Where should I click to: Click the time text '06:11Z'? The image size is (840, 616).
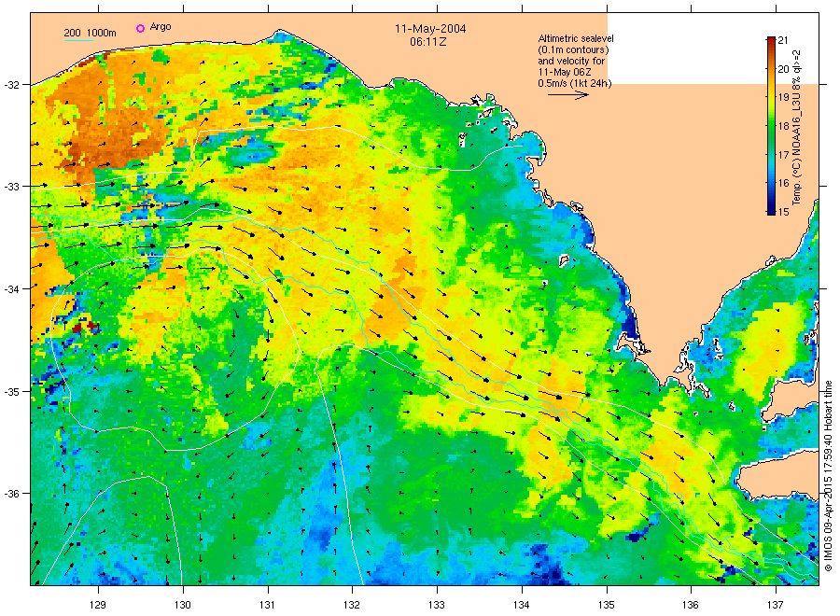click(x=428, y=42)
